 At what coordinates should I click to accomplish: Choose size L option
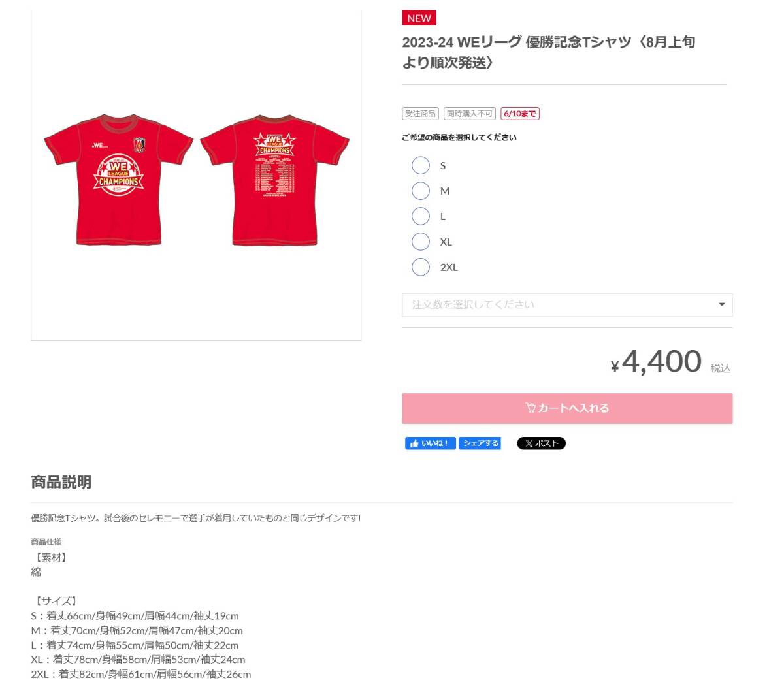(x=421, y=216)
